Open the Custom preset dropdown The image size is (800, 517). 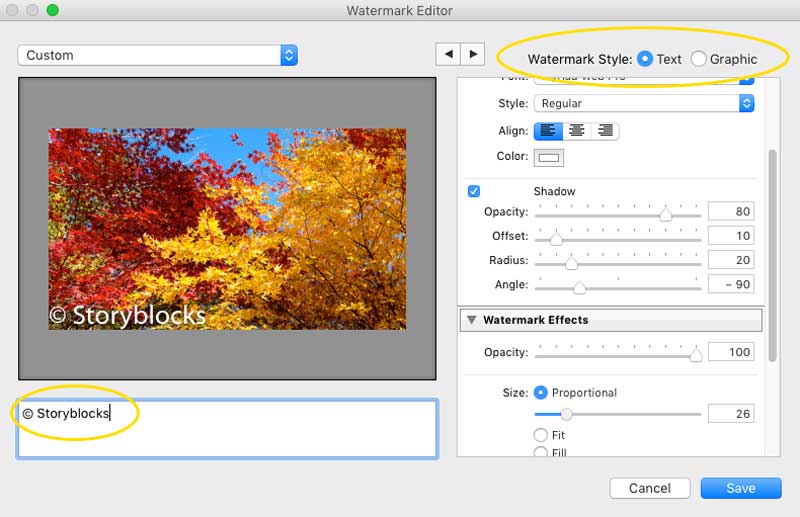point(158,55)
